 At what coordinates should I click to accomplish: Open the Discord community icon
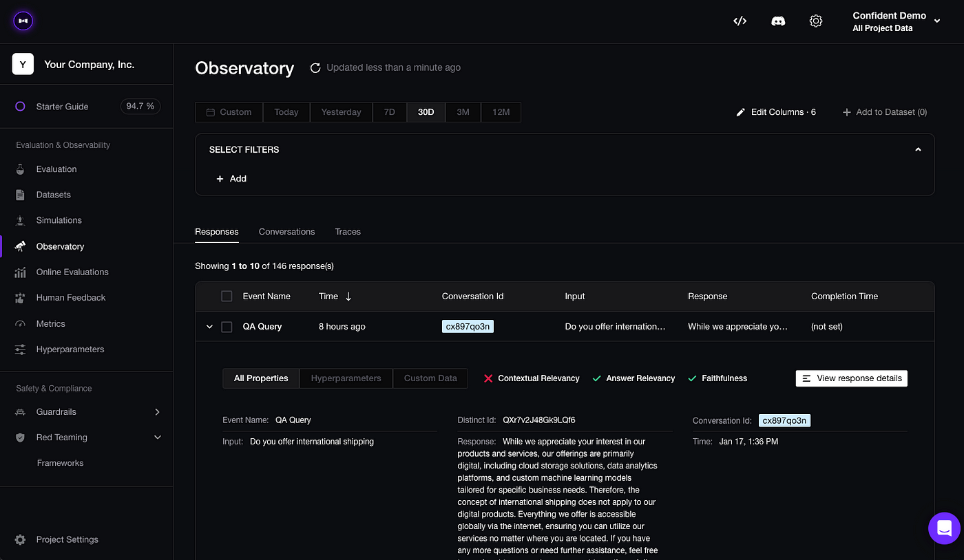778,21
